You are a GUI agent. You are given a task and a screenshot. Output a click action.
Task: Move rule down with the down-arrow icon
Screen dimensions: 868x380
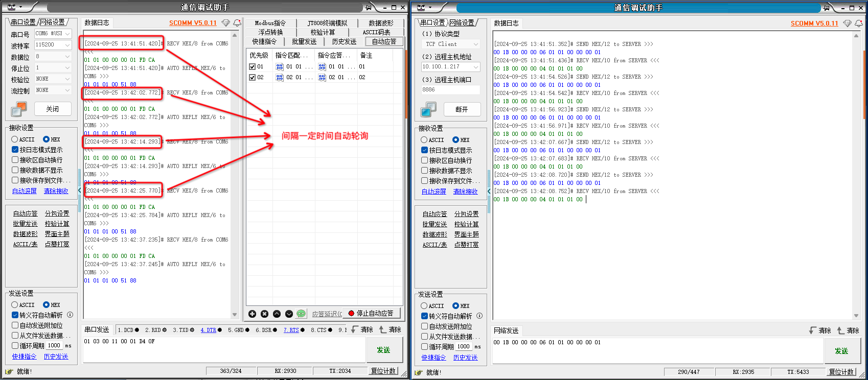(289, 314)
